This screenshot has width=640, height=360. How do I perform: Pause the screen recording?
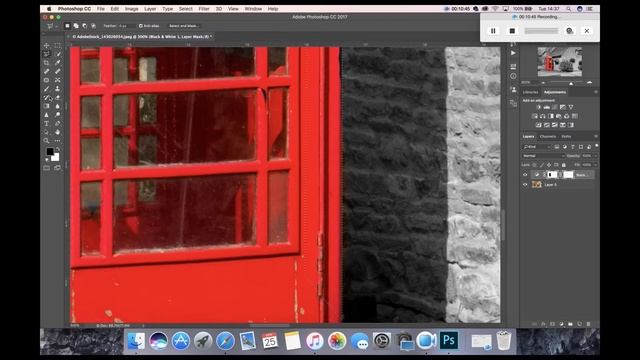point(493,31)
